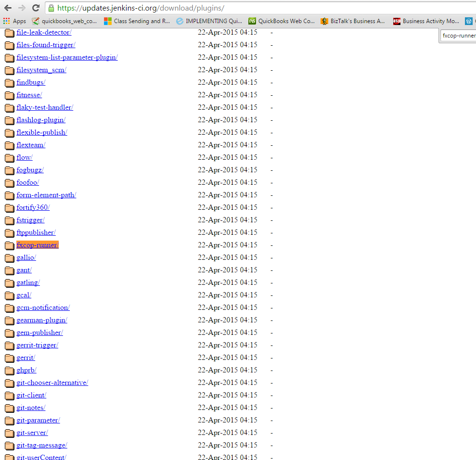
Task: Open the filesystem_scm/ link
Action: [41, 70]
